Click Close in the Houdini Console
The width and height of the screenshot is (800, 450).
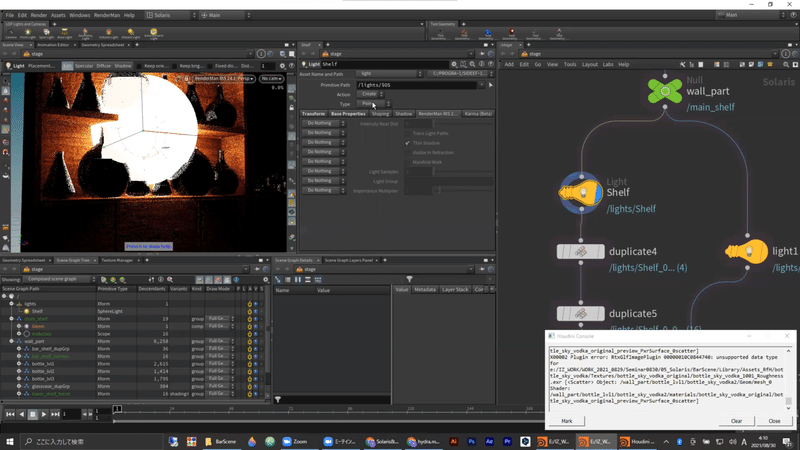point(774,421)
